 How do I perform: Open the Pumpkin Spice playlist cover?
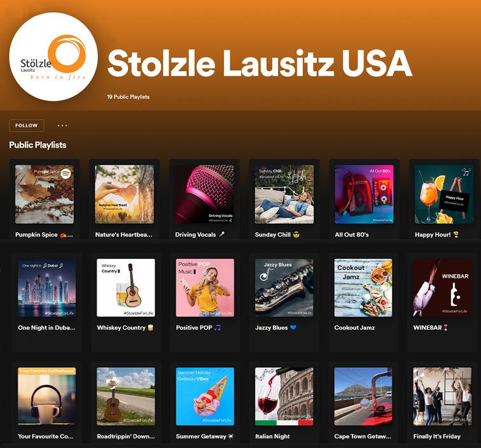pyautogui.click(x=45, y=194)
